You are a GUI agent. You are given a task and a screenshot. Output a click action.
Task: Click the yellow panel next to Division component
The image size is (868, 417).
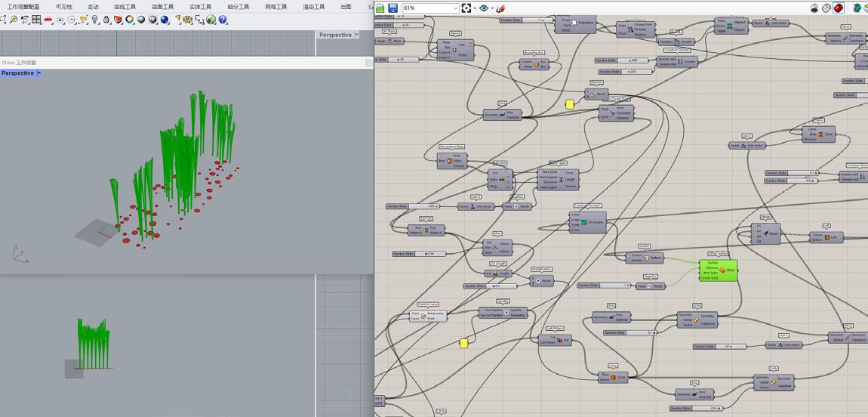[x=570, y=104]
